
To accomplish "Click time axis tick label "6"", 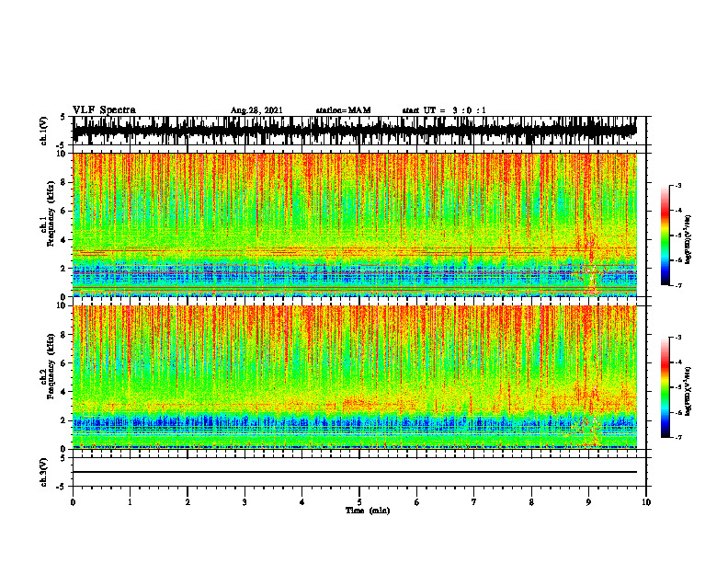I will (416, 502).
